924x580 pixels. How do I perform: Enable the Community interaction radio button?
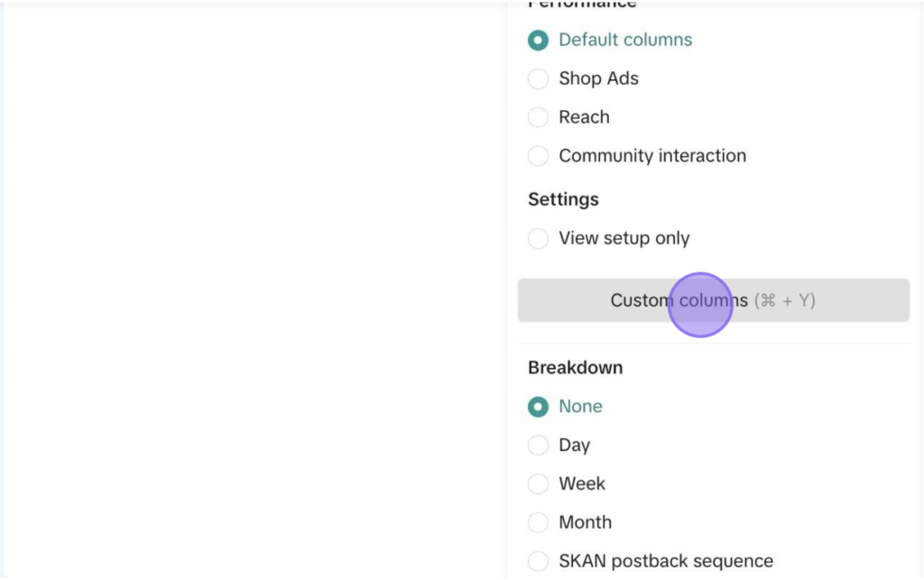click(x=538, y=156)
